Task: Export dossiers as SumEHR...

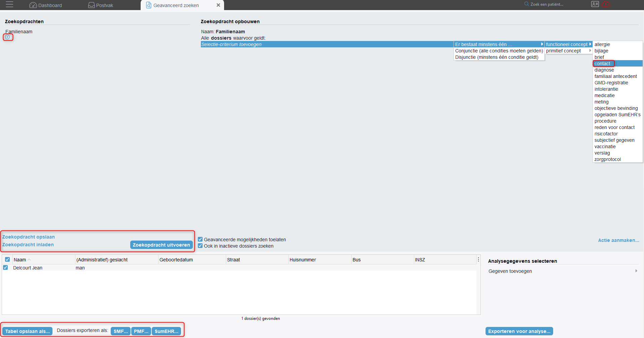Action: point(166,331)
